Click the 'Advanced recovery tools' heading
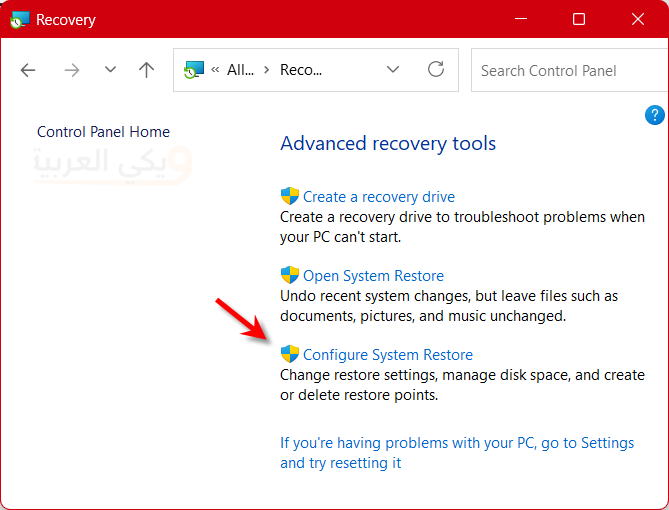This screenshot has width=669, height=510. tap(388, 143)
